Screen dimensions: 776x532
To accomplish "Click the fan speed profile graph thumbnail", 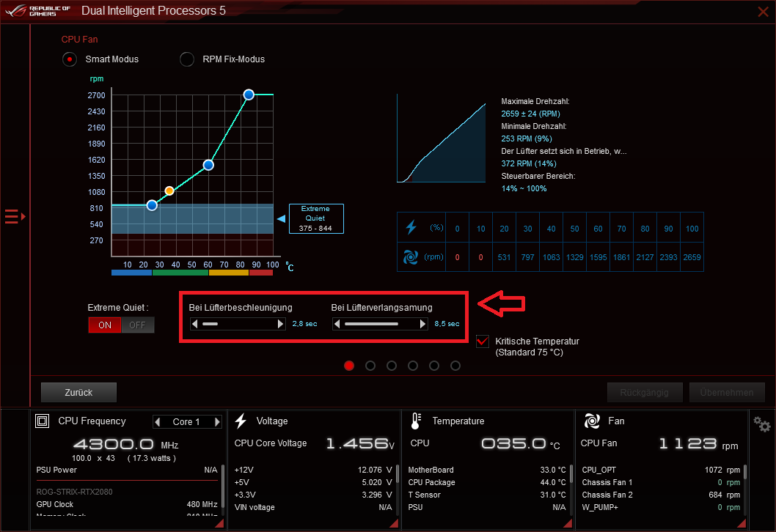I will point(442,138).
